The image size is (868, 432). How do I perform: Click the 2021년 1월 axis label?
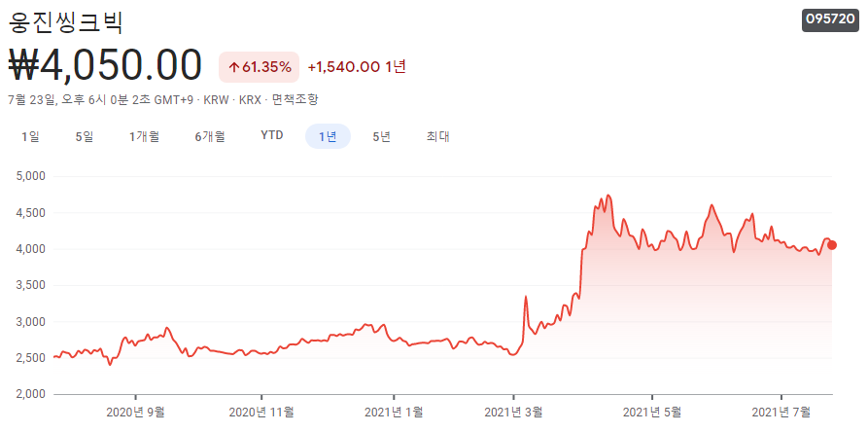pos(393,412)
